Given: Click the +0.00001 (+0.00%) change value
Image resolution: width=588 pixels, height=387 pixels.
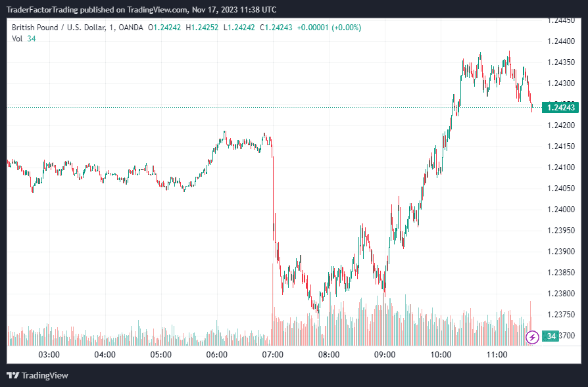Looking at the screenshot, I should [329, 27].
